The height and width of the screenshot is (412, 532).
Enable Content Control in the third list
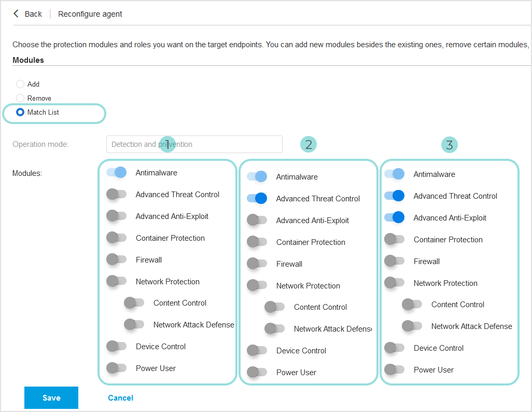(x=412, y=305)
